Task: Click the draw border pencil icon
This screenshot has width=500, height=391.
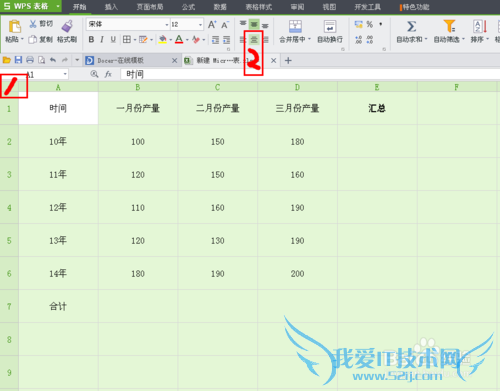Action: pyautogui.click(x=143, y=40)
